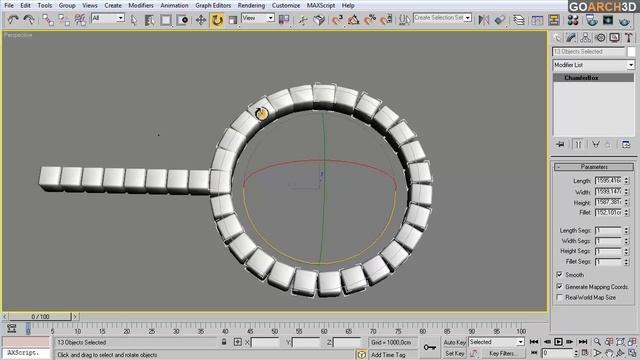
Task: Toggle 3D Snaps icon
Action: point(337,20)
